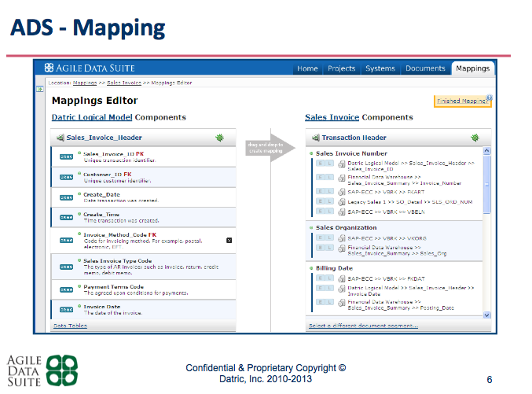
Task: Click Sales Invoice in the location breadcrumb
Action: [124, 83]
